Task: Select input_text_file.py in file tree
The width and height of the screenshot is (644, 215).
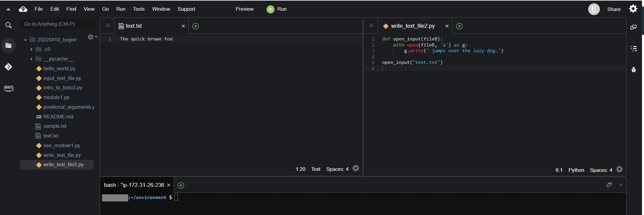Action: pos(62,78)
